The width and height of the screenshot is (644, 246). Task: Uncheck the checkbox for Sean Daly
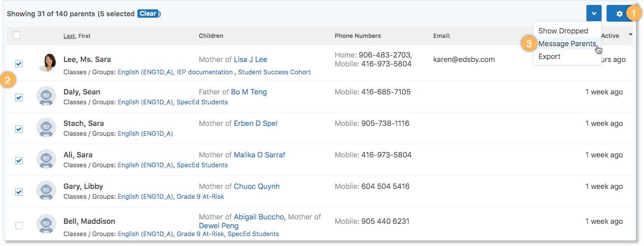[x=19, y=97]
